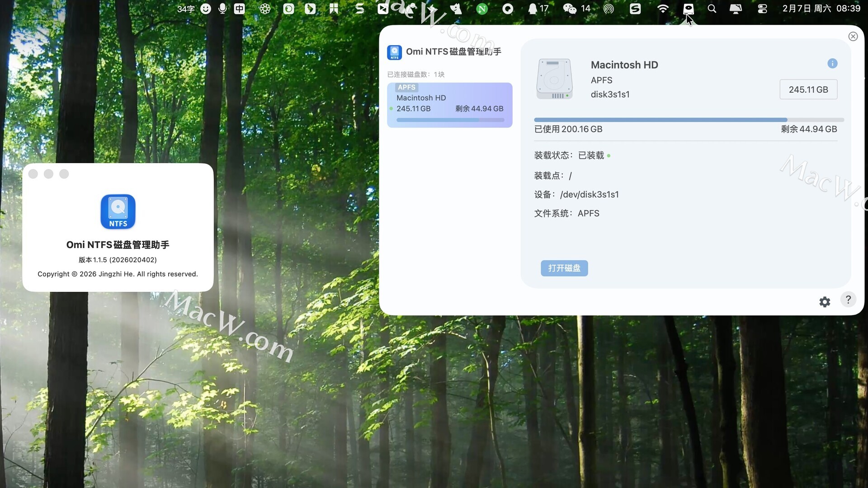Click the 34字 word count menu item
868x488 pixels.
coord(185,9)
